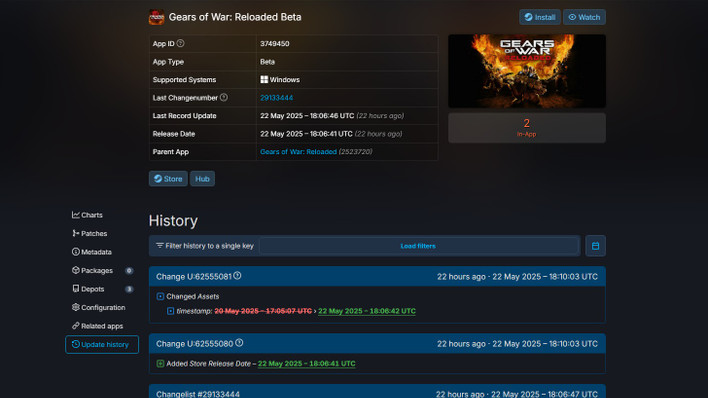Click the Packages count badge
708x398 pixels.
coord(129,271)
